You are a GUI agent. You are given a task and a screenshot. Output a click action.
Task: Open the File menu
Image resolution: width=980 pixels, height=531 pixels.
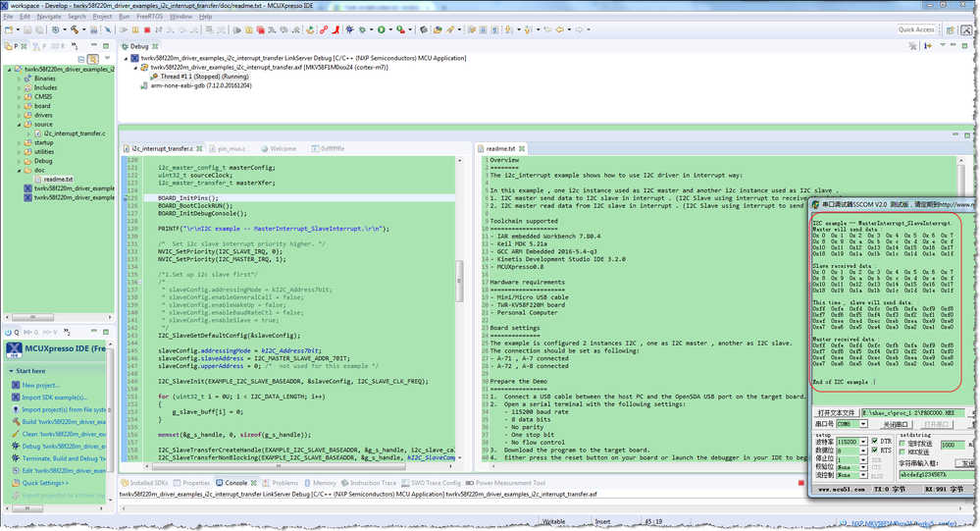click(8, 17)
